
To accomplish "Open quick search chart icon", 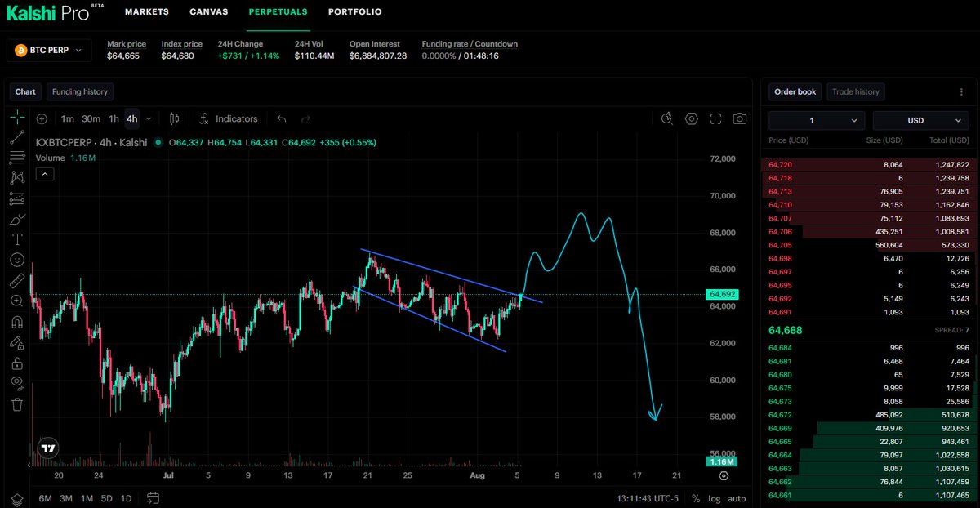I will point(668,118).
